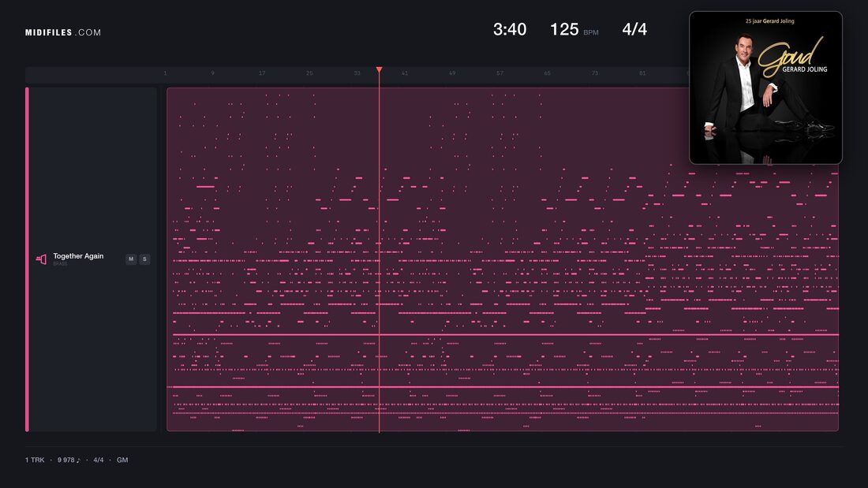This screenshot has width=868, height=488.
Task: Jump to bar 1 on the ruler
Action: (165, 73)
